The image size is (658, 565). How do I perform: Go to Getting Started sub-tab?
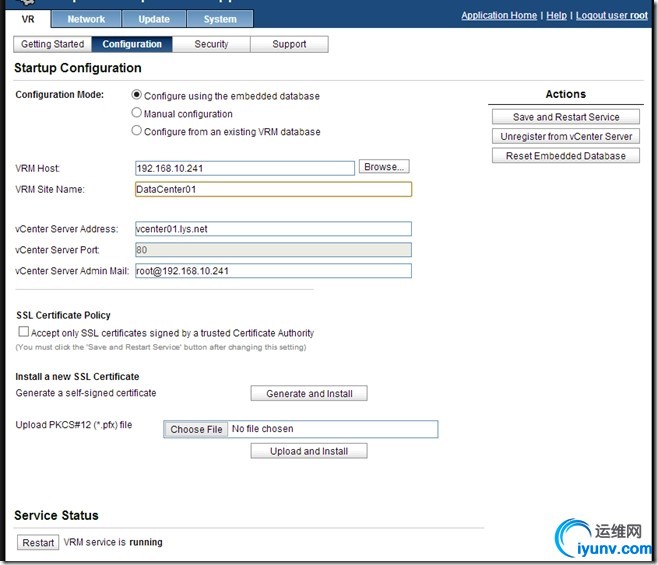(x=52, y=44)
